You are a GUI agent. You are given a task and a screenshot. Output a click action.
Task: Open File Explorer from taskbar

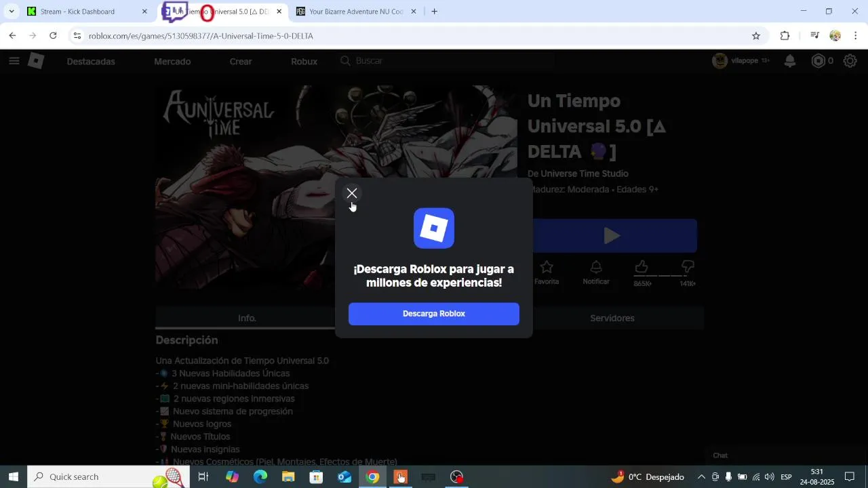288,477
